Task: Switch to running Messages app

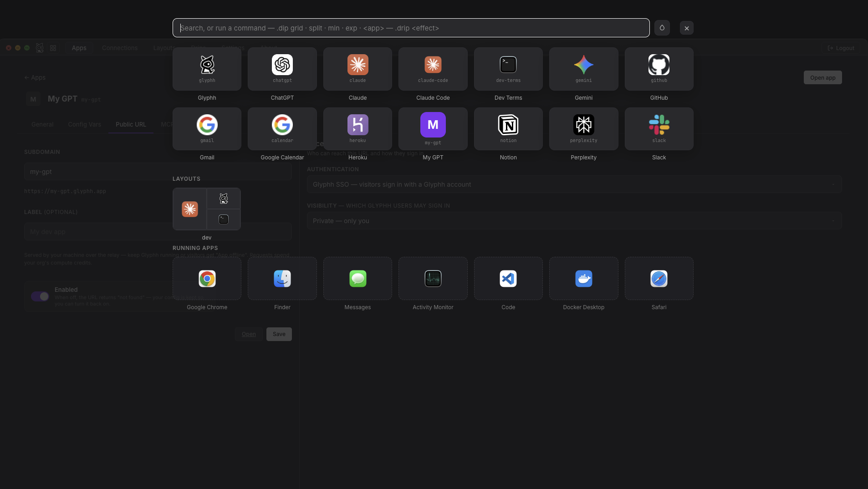Action: pos(357,278)
